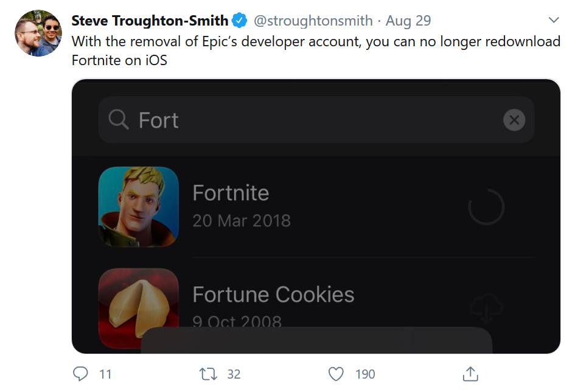Expand the tweet options chevron
This screenshot has height=392, width=575.
coord(554,20)
